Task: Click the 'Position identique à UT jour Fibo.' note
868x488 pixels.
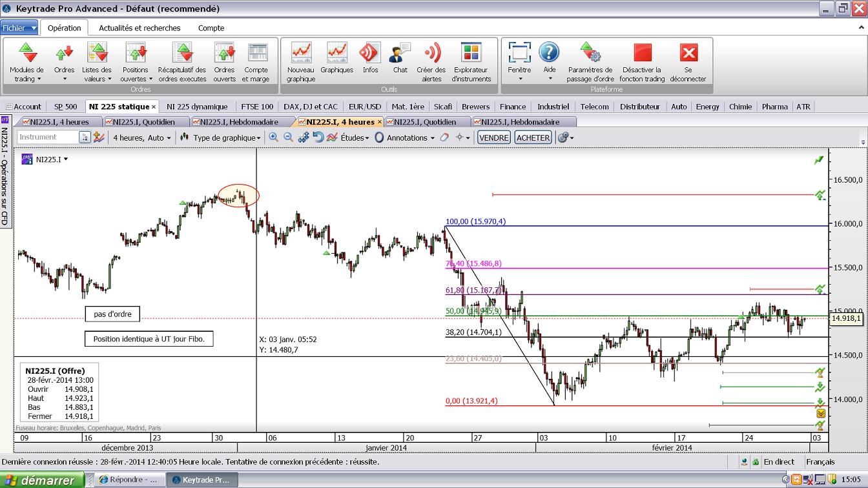Action: [149, 339]
